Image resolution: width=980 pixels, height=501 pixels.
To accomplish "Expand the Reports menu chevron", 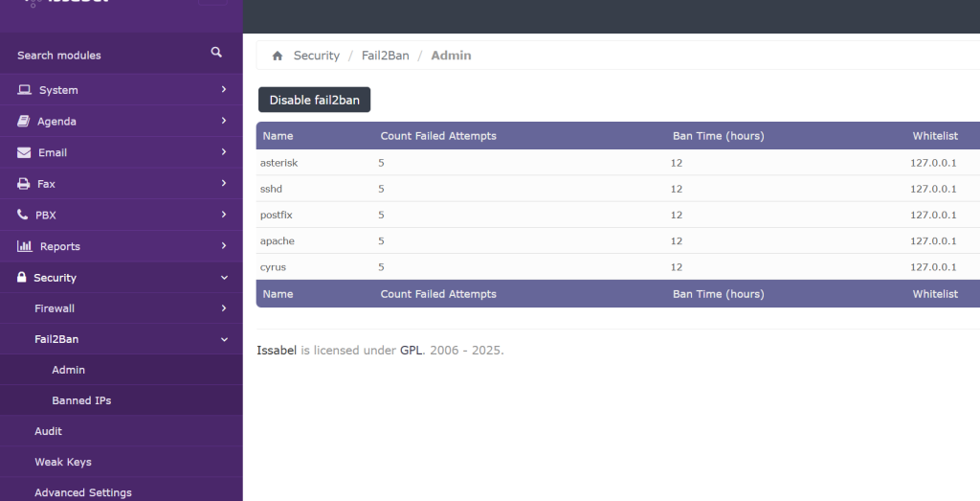I will click(x=224, y=246).
